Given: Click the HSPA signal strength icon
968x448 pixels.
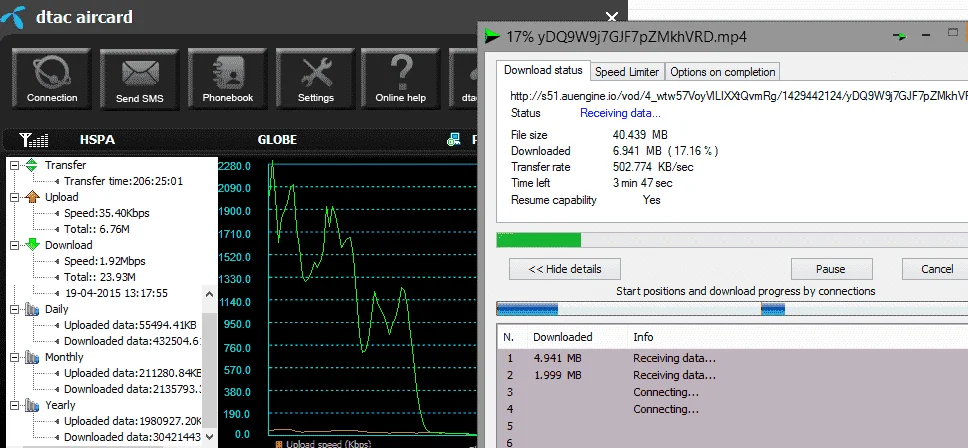Looking at the screenshot, I should point(34,140).
